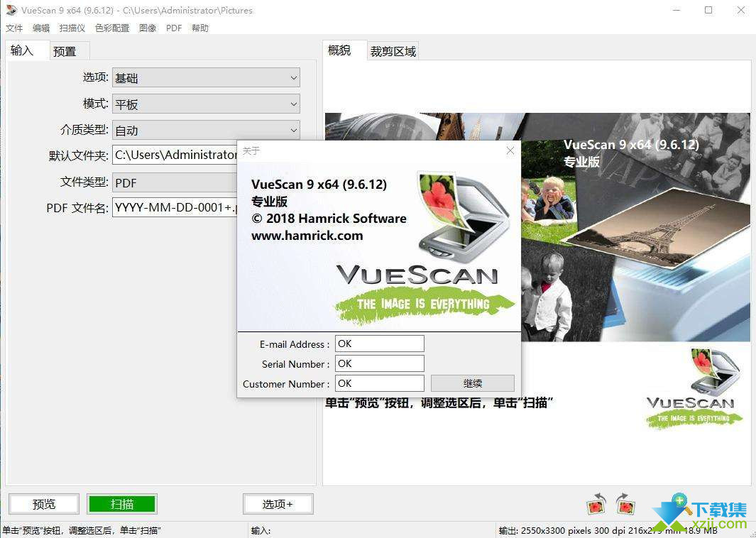Open the 文件 menu

tap(14, 28)
